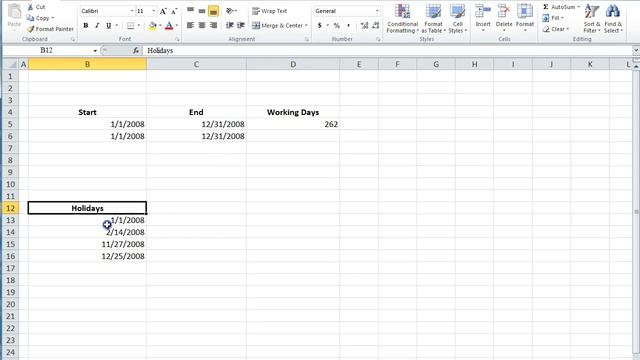Apply Comma Style format
Image resolution: width=640 pixels, height=360 pixels.
pyautogui.click(x=348, y=25)
